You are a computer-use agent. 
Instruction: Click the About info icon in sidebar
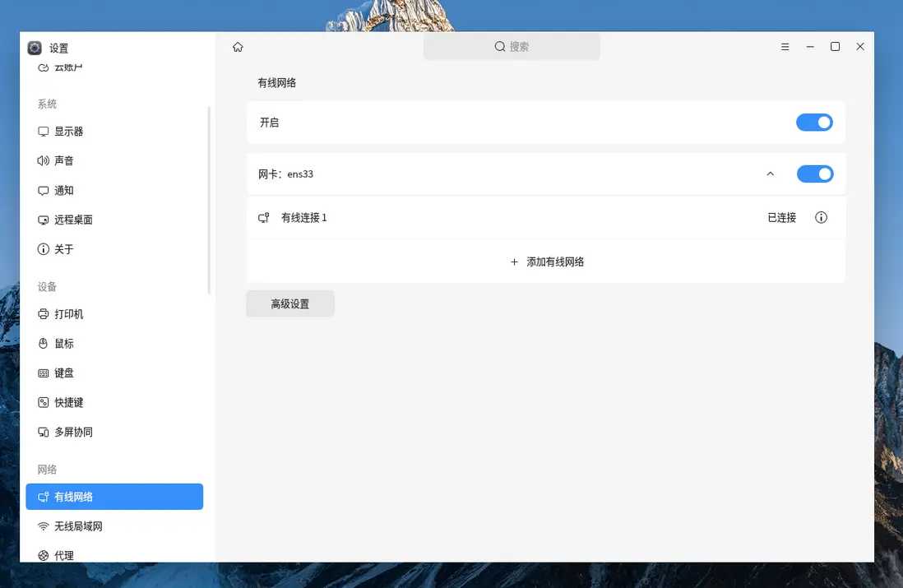click(44, 249)
